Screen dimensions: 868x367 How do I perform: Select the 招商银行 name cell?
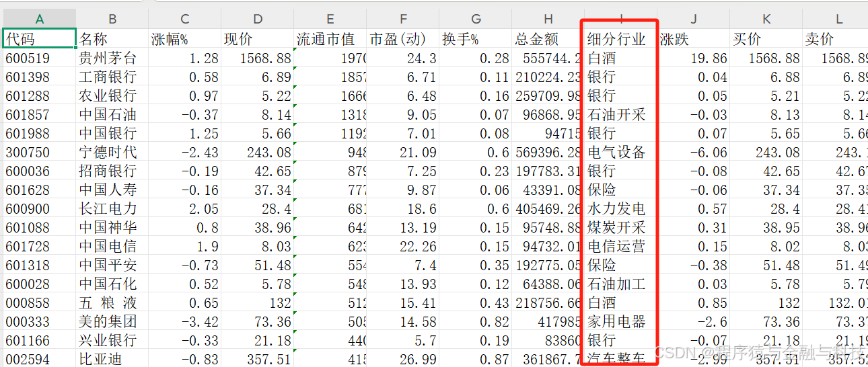tap(112, 171)
